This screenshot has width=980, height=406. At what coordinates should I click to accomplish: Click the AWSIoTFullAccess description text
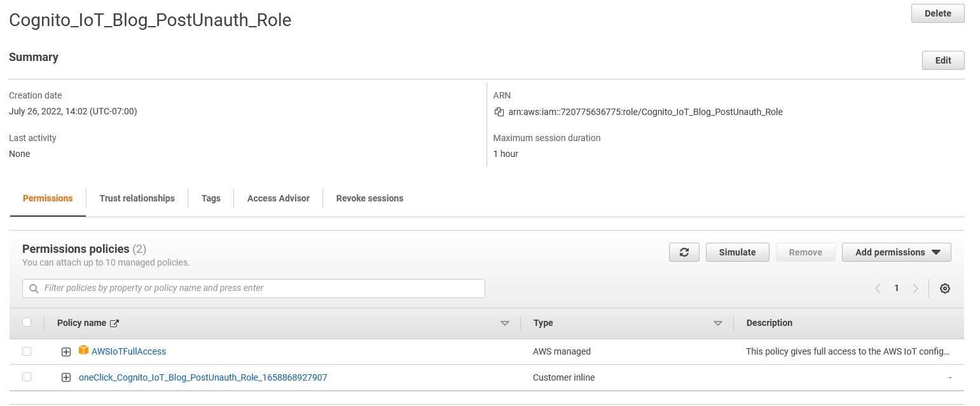848,351
